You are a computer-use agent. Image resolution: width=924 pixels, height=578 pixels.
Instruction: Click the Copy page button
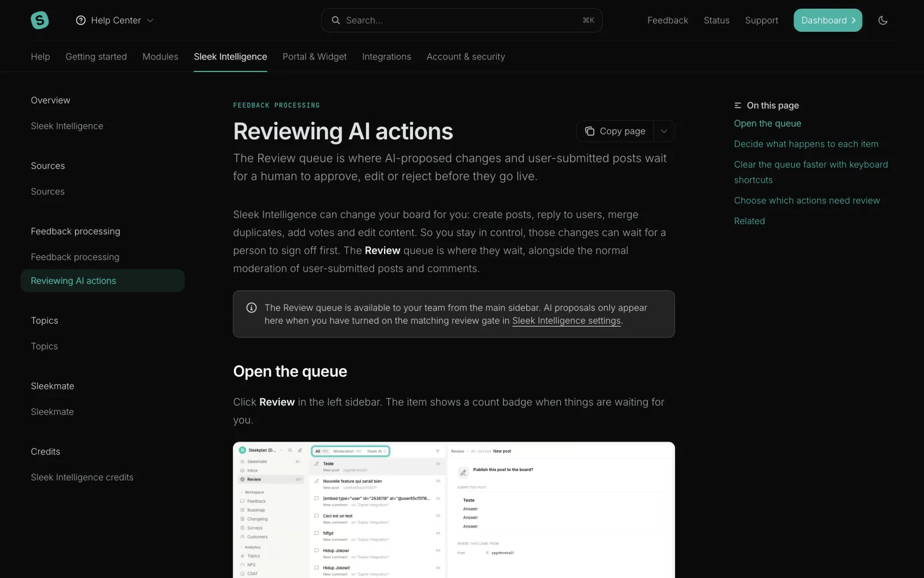pos(615,131)
